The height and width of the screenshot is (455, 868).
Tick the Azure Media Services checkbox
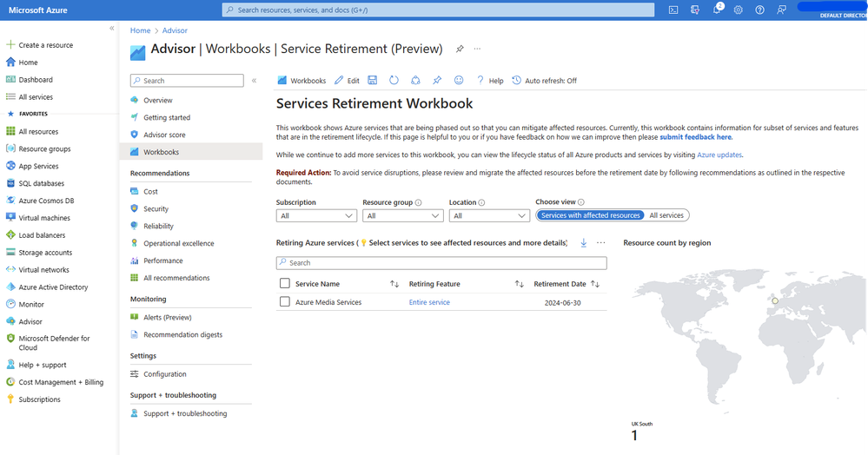pos(284,301)
